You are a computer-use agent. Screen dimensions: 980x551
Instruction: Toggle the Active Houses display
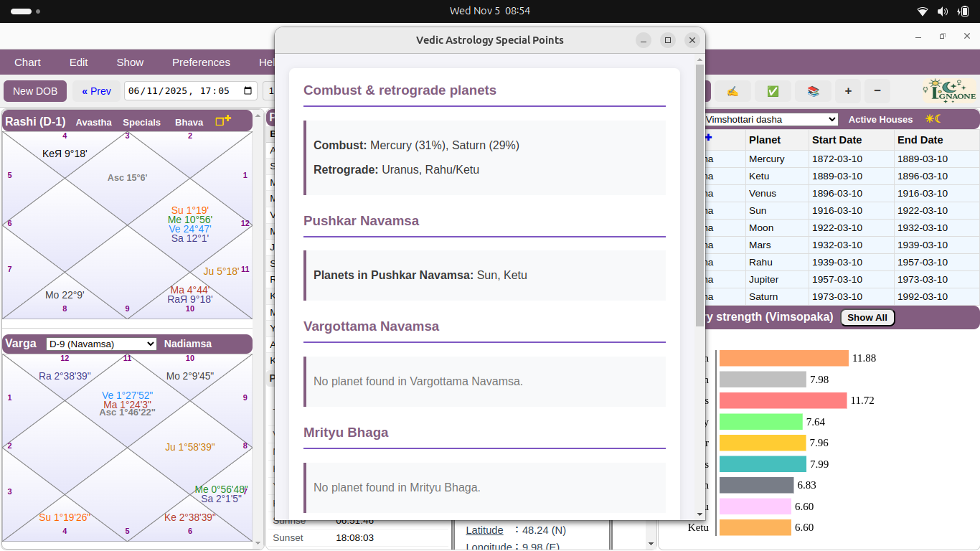[880, 120]
